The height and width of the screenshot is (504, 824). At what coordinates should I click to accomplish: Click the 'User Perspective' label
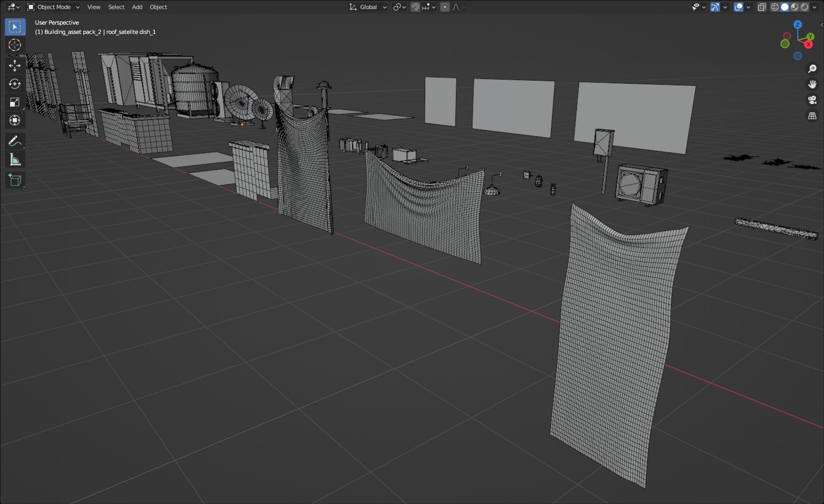coord(57,22)
